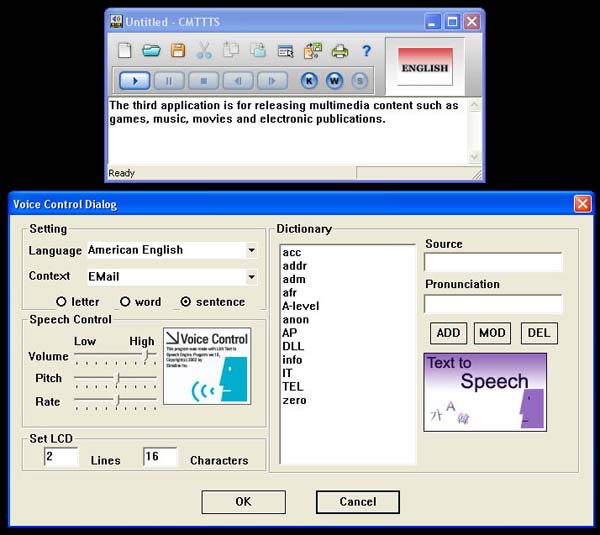Select 'acc' in the Dictionary list
Viewport: 600px width, 535px height.
click(x=292, y=253)
